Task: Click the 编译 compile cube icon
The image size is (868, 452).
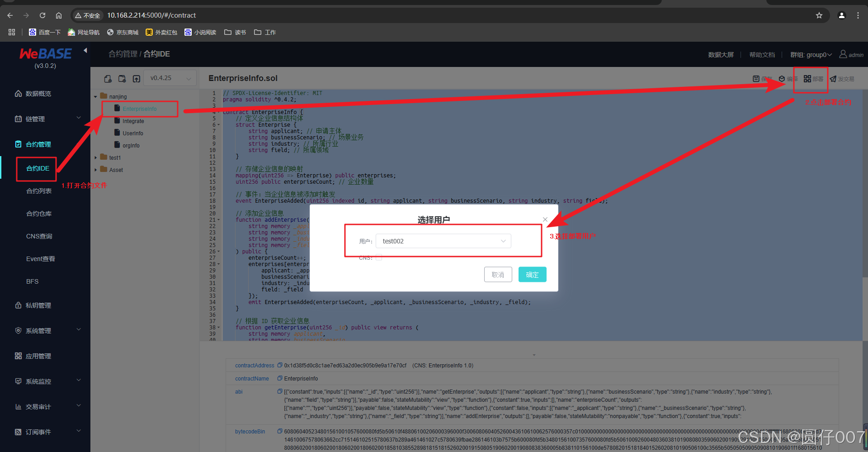Action: (x=782, y=79)
